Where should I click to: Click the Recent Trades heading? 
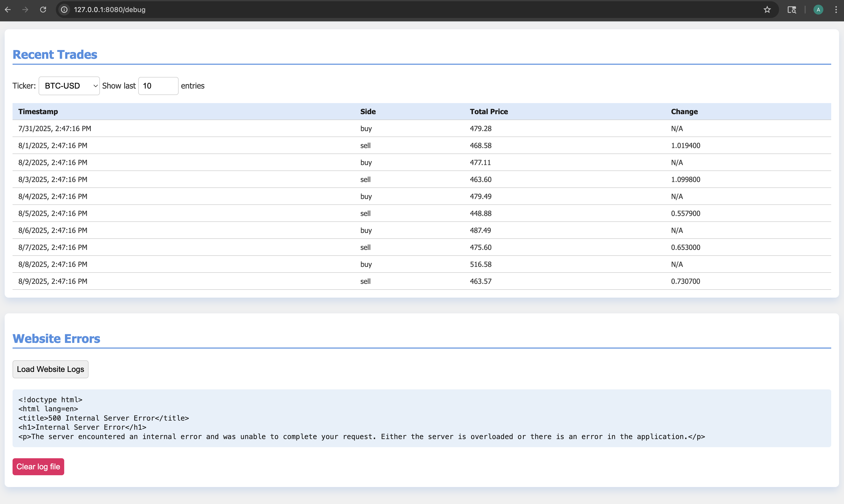(55, 54)
